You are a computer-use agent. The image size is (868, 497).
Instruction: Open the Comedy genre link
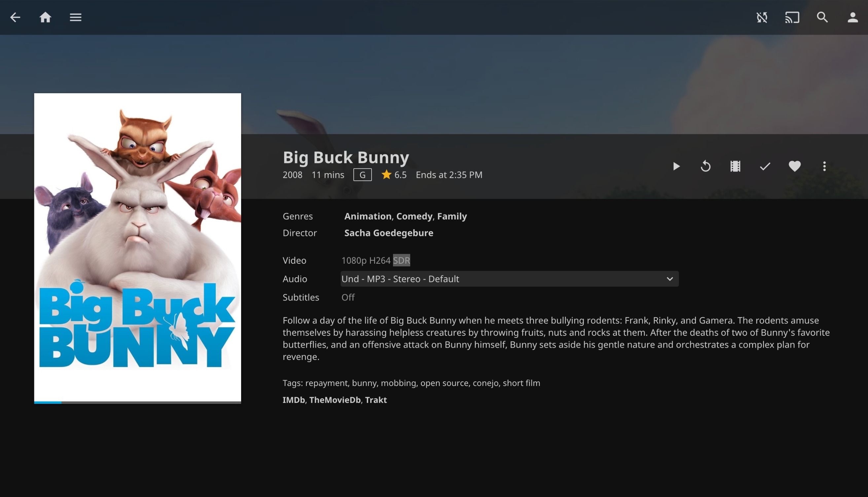click(x=414, y=216)
